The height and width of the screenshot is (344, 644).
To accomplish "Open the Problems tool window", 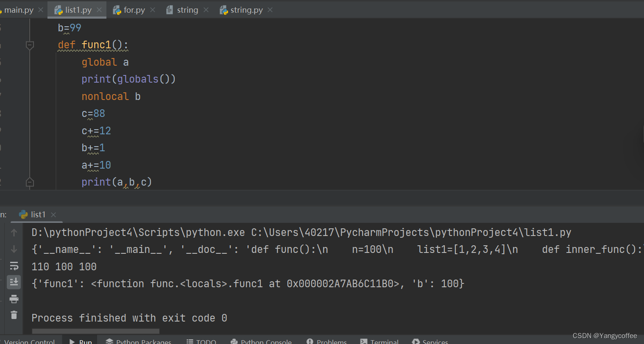I will [326, 341].
